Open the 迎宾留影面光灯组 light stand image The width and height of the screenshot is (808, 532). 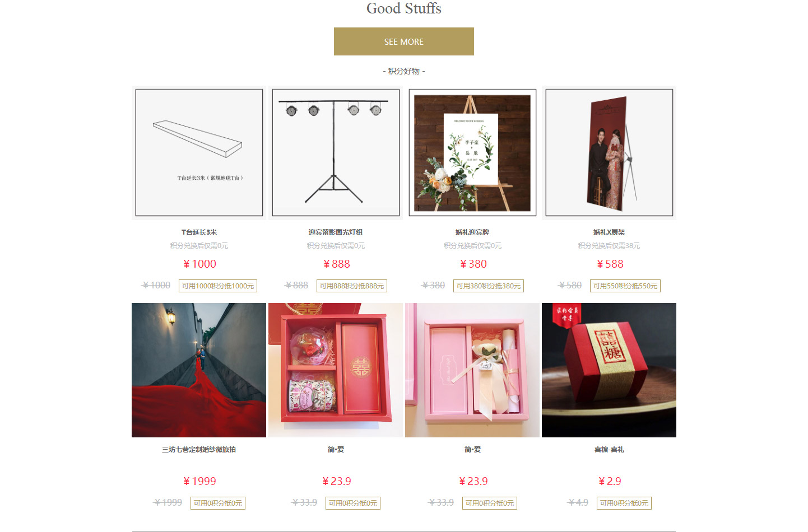click(x=336, y=152)
